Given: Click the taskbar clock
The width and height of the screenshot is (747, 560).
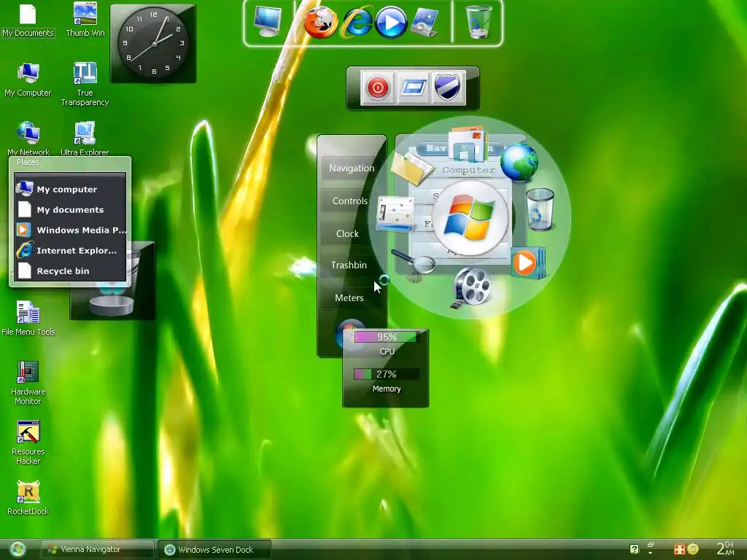Looking at the screenshot, I should pos(726,548).
